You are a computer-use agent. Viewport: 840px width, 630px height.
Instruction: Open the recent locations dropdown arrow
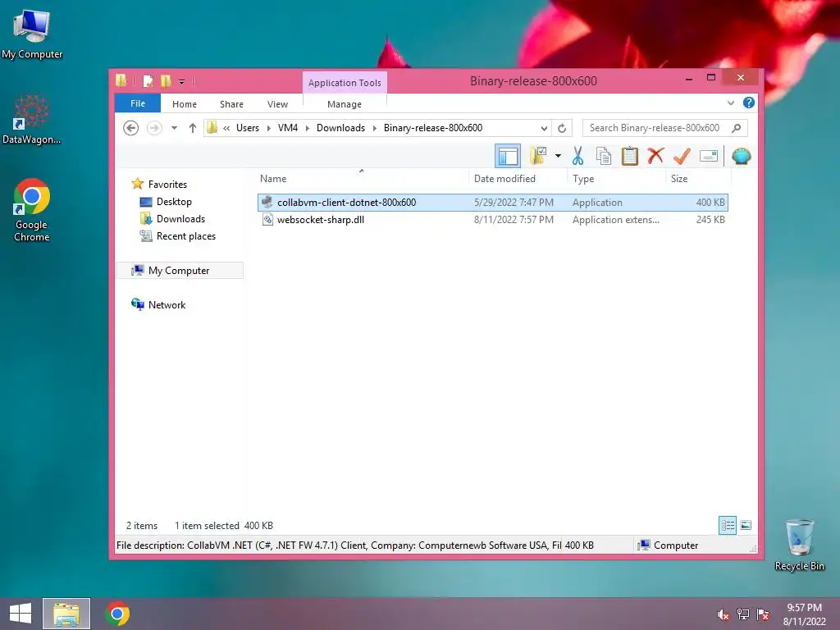coord(174,128)
